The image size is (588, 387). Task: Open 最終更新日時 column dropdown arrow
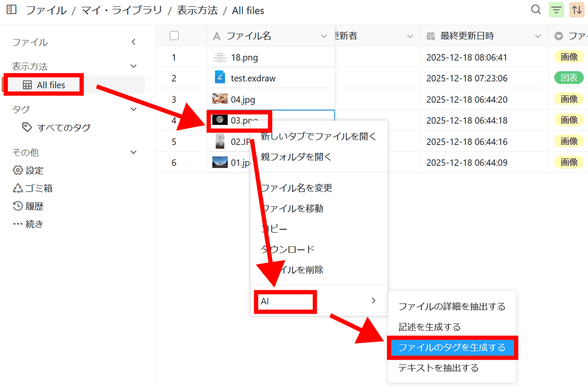pos(538,36)
